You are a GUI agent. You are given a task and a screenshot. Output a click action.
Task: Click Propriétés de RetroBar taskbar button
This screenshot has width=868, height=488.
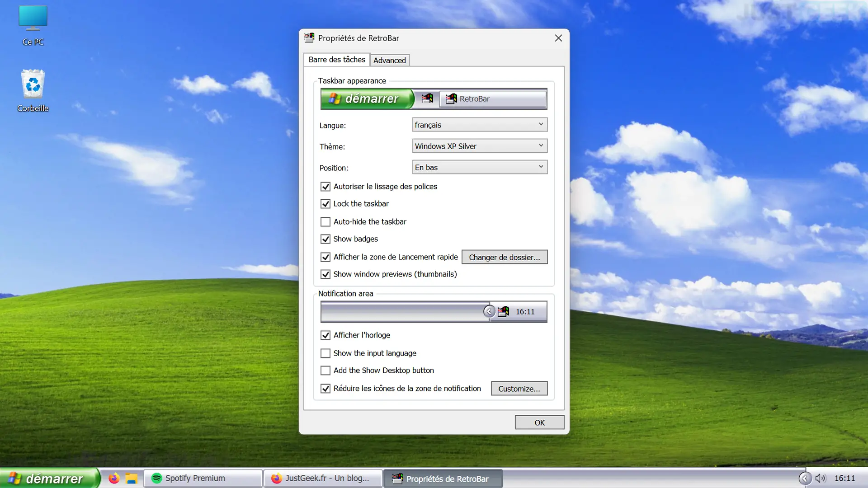(x=443, y=479)
